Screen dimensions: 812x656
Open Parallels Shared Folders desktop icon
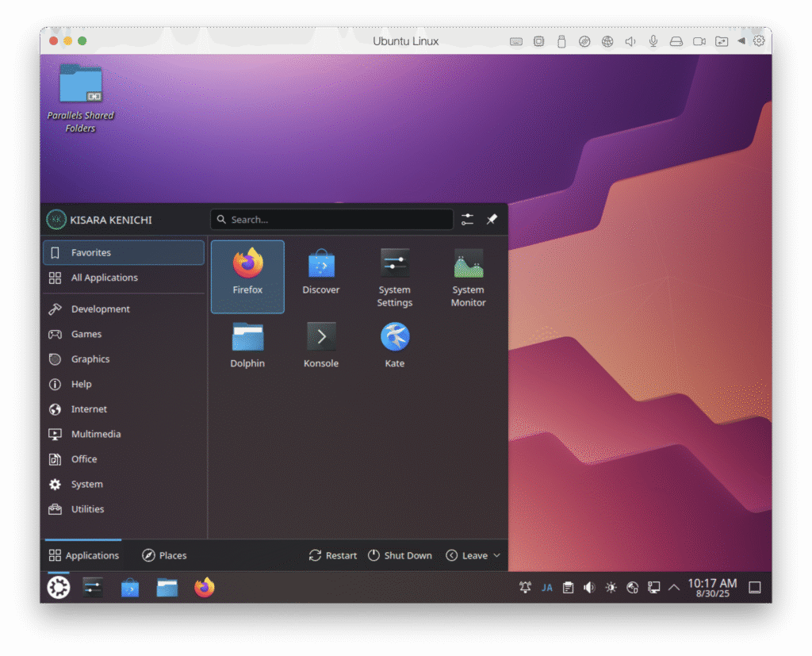tap(80, 98)
